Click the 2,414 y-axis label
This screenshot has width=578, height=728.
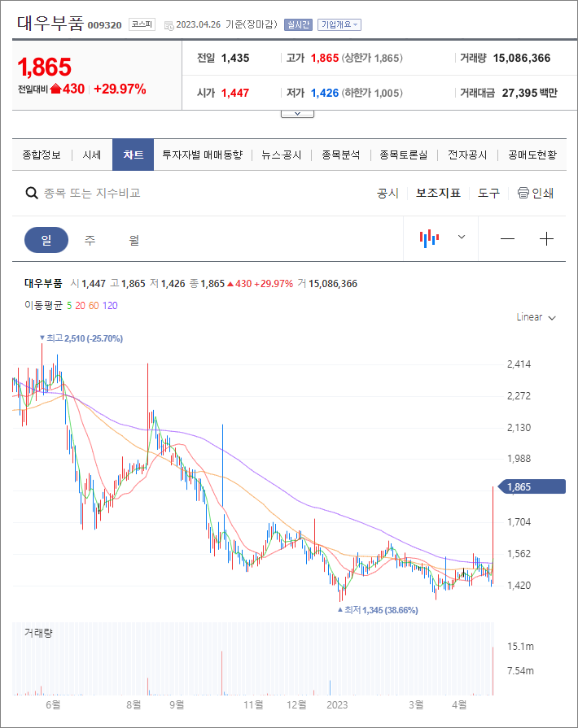click(519, 364)
